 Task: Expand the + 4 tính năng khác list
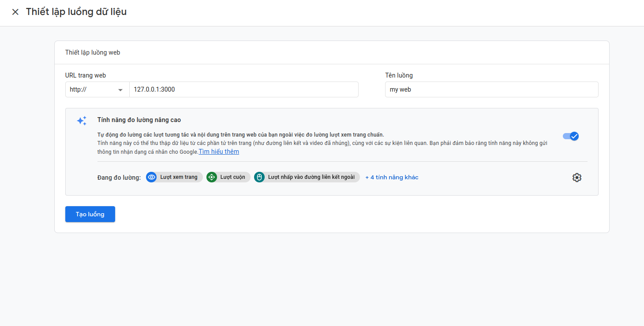pyautogui.click(x=392, y=177)
